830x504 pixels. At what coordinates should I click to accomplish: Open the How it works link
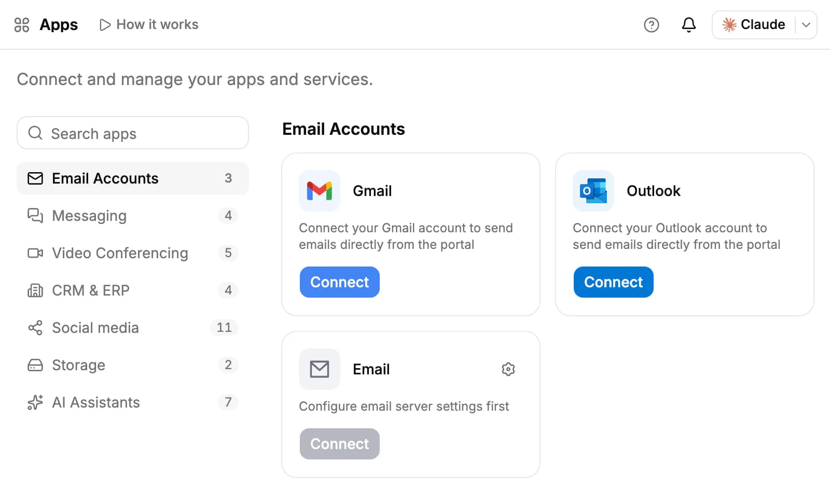[149, 25]
